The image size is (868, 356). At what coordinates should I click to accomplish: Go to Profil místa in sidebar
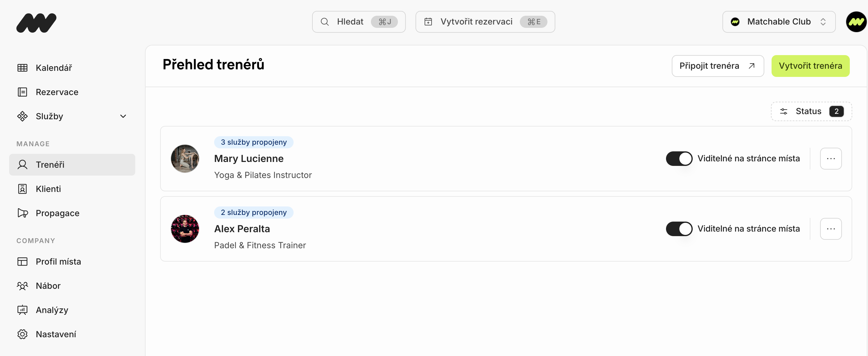58,262
